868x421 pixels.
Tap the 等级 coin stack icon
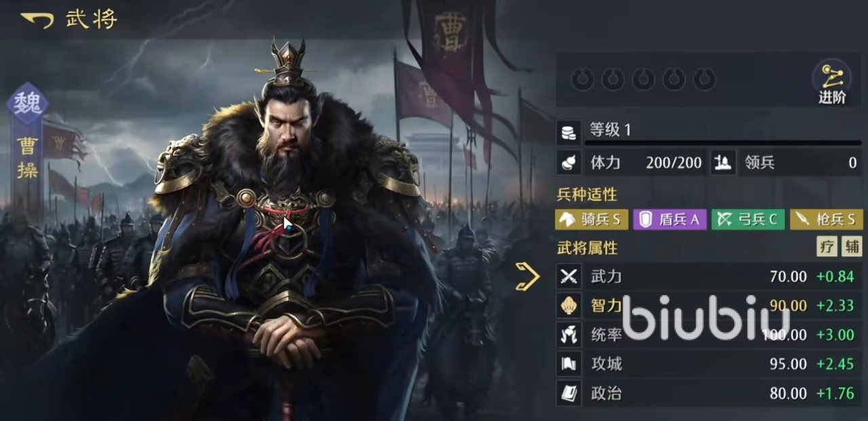click(x=568, y=132)
